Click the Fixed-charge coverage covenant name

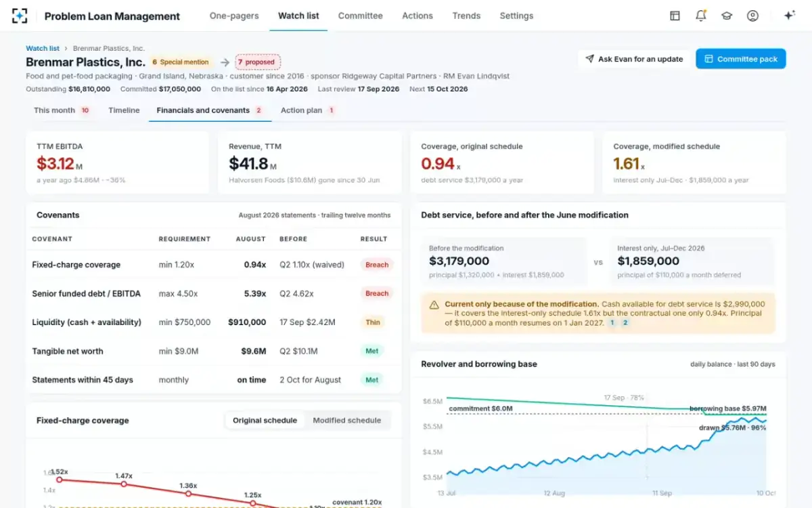[76, 265]
